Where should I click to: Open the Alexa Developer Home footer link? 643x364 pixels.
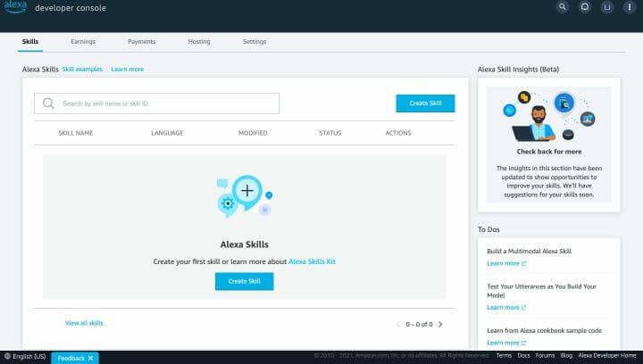point(607,355)
